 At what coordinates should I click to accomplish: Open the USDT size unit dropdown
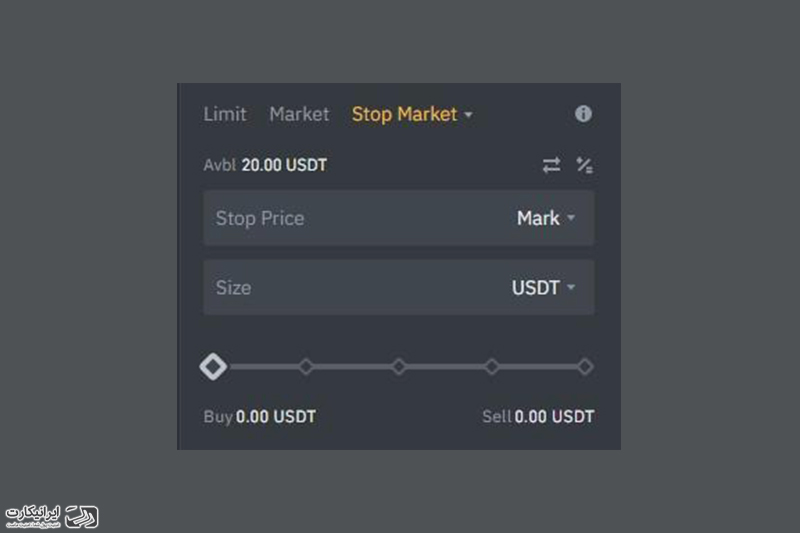point(543,288)
